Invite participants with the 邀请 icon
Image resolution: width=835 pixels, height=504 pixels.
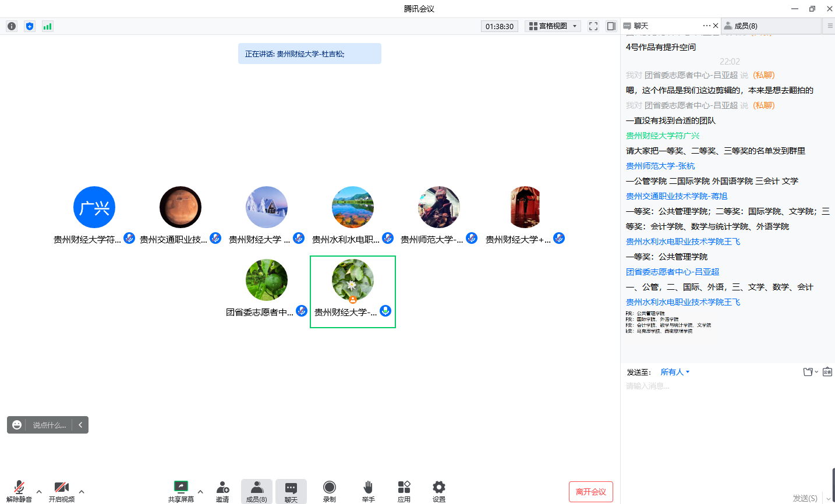pos(222,491)
